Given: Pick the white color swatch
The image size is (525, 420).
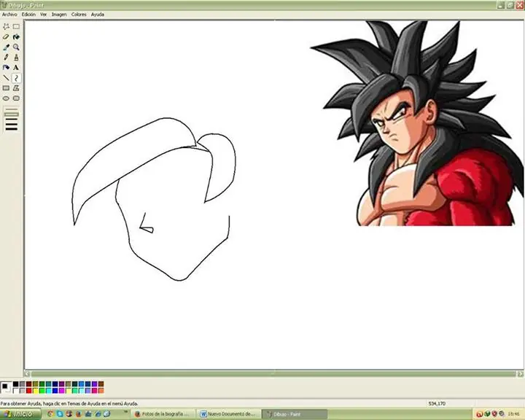Looking at the screenshot, I should click(x=16, y=391).
